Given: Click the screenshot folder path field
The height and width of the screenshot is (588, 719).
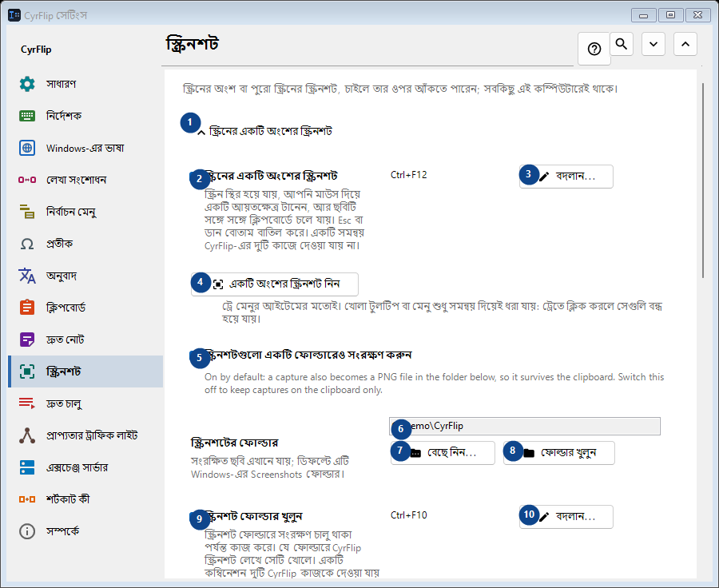Looking at the screenshot, I should (525, 426).
